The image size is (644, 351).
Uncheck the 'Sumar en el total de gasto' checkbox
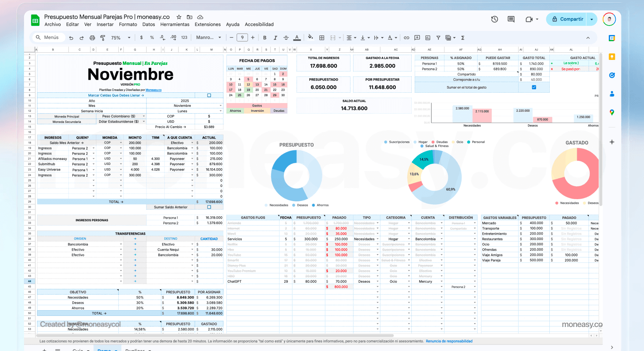click(534, 87)
